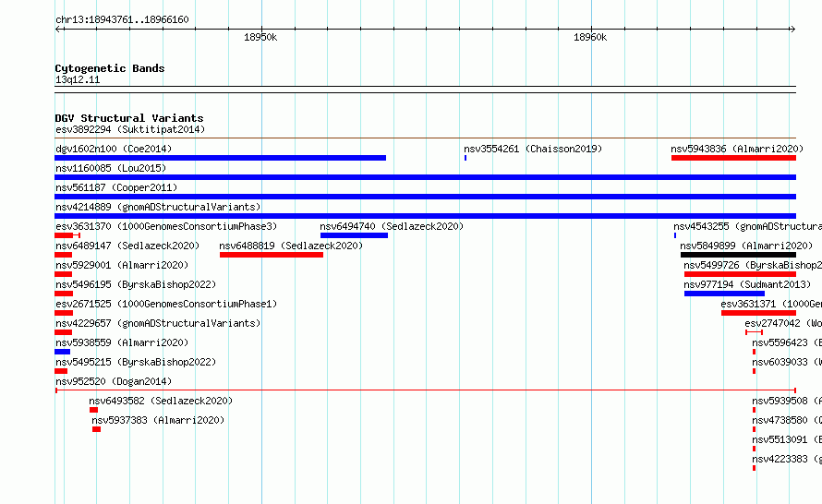Click the black bar under nsv5849899

(738, 255)
